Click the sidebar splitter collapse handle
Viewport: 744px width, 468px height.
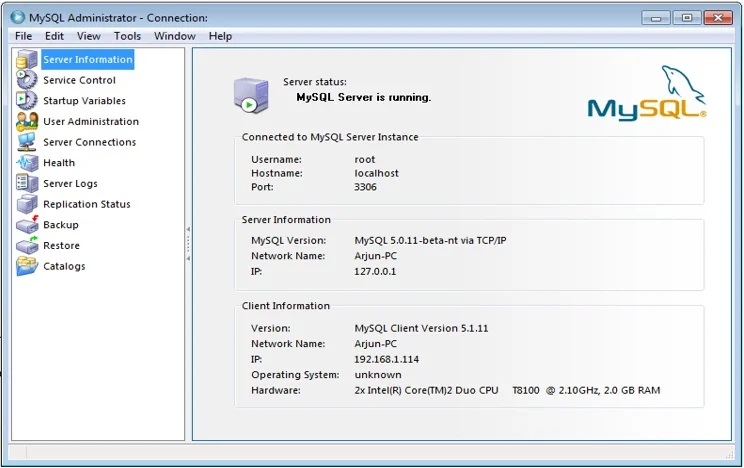(188, 244)
